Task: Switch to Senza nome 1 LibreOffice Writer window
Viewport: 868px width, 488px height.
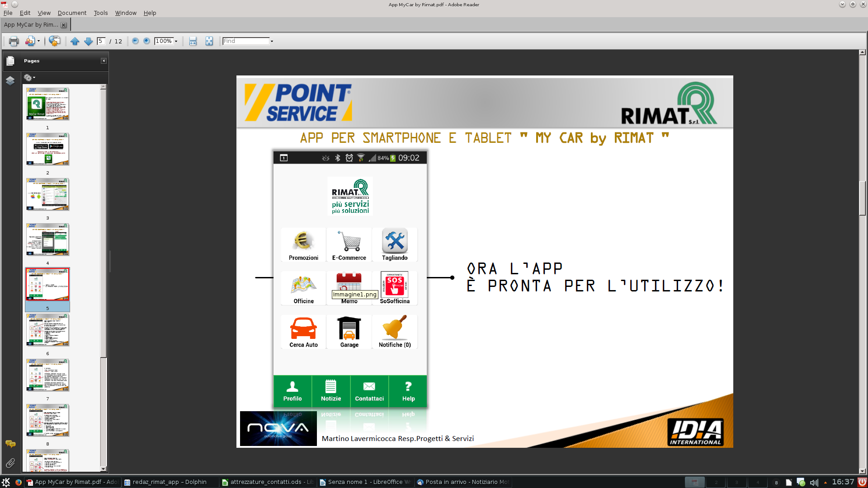Action: coord(365,482)
